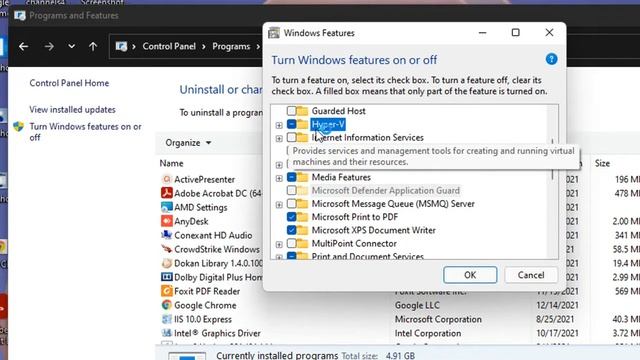Click the shield icon beside Windows features
Image resolution: width=640 pixels, height=360 pixels.
[18, 127]
